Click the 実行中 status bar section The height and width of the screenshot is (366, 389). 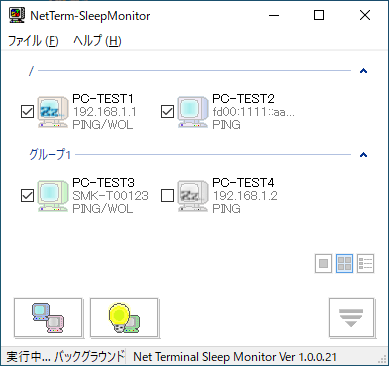[64, 357]
